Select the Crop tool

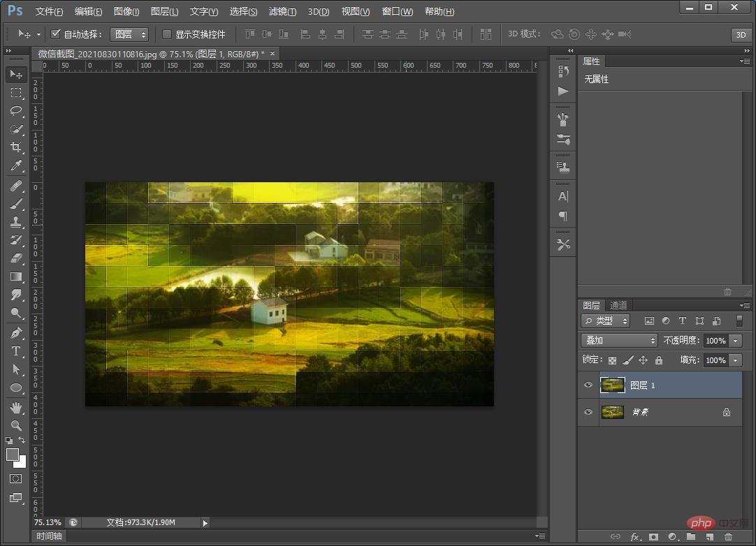point(16,147)
